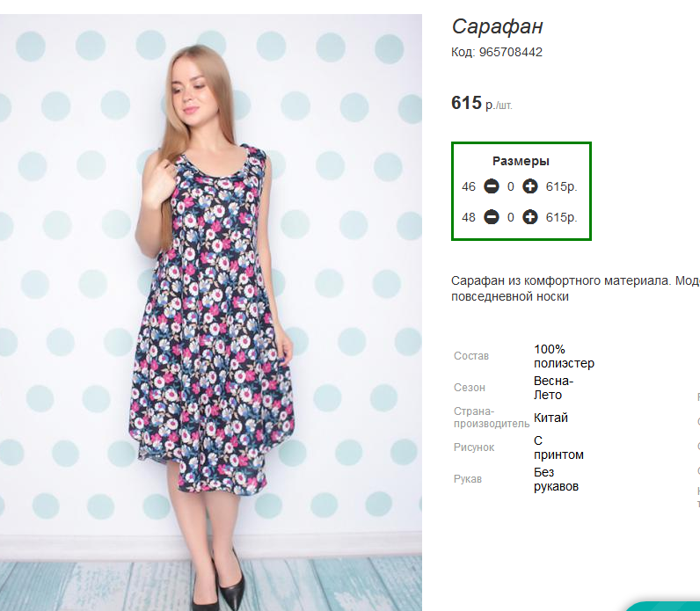Click the 100% полиэстер composition value
This screenshot has height=611, width=700.
coord(564,356)
